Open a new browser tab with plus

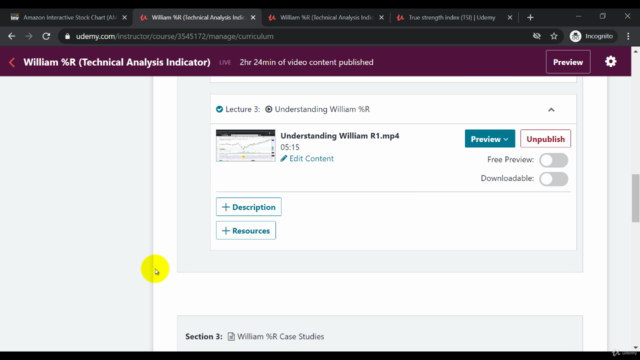tap(530, 18)
